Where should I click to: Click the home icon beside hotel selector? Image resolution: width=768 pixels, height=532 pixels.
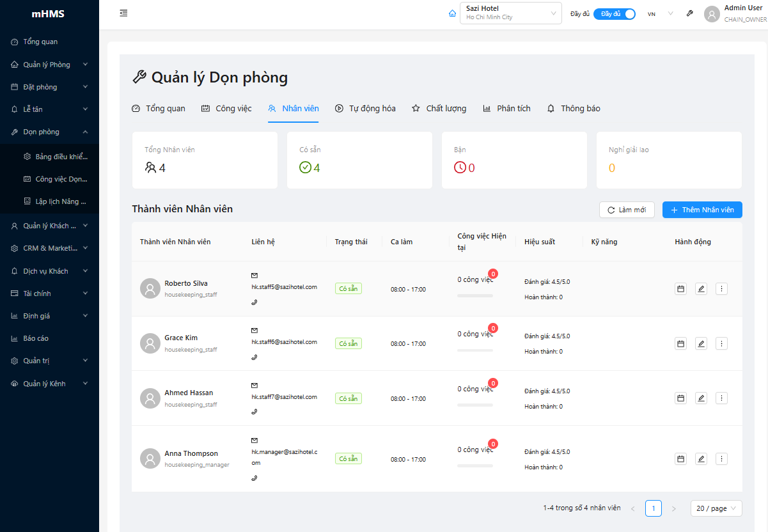(x=453, y=13)
